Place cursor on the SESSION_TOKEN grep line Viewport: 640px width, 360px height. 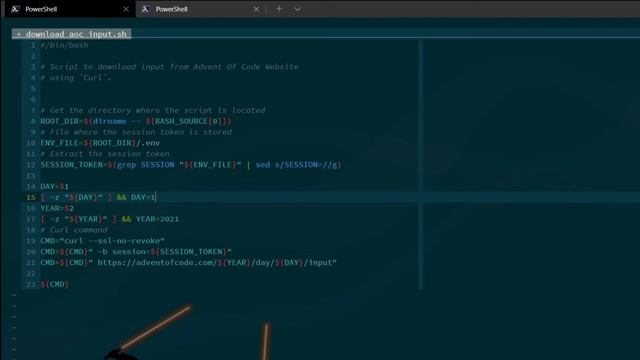pos(191,165)
